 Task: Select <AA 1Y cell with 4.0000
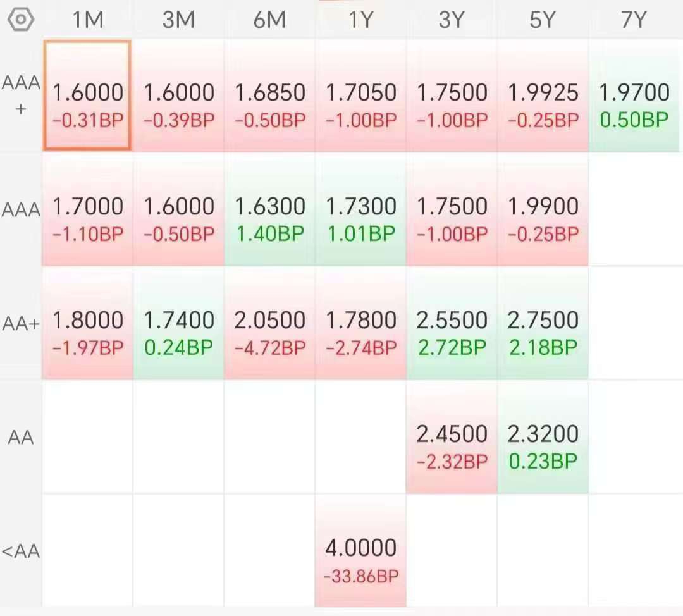[360, 551]
